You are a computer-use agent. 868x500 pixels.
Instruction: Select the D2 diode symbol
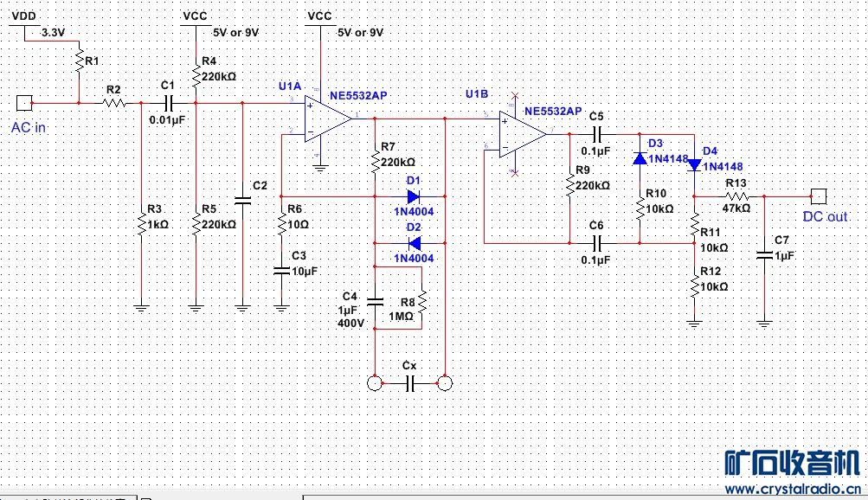pyautogui.click(x=414, y=243)
